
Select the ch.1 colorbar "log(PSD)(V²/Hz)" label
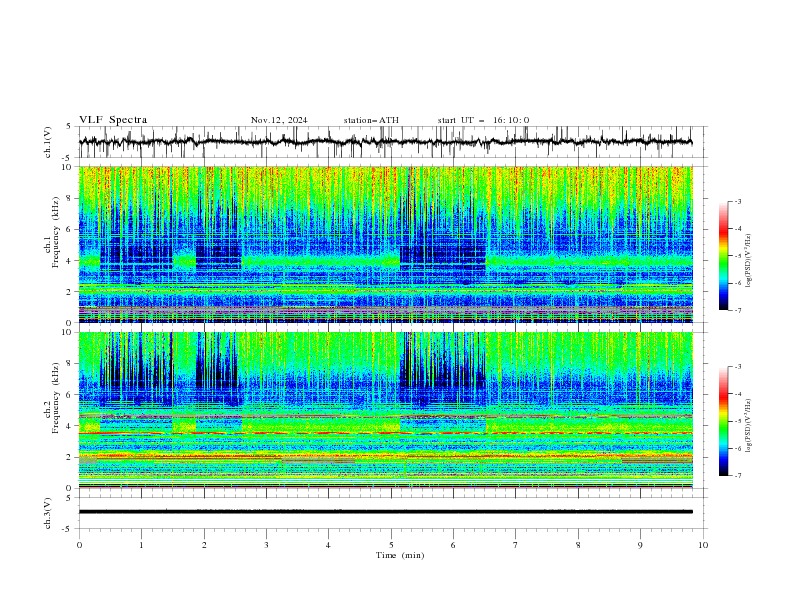coord(748,261)
